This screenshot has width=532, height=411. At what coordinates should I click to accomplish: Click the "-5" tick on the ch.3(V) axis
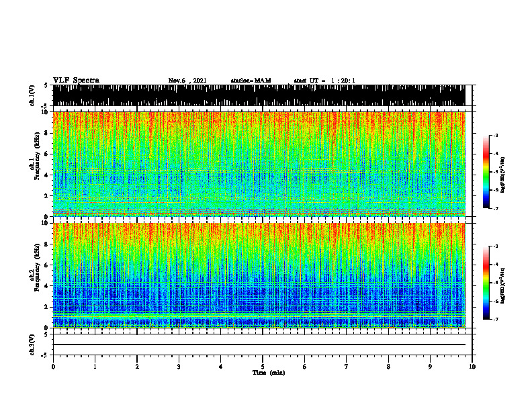[46, 355]
